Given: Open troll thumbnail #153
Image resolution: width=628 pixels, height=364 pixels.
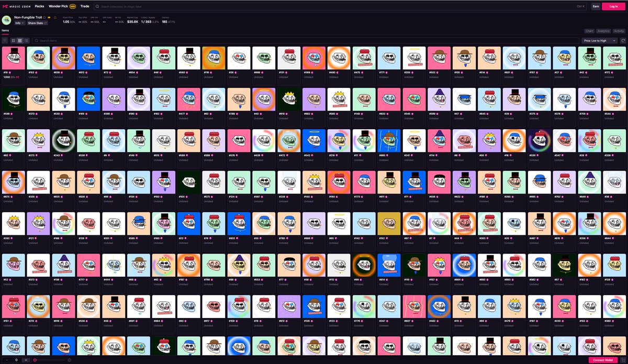Looking at the screenshot, I should pos(38,58).
